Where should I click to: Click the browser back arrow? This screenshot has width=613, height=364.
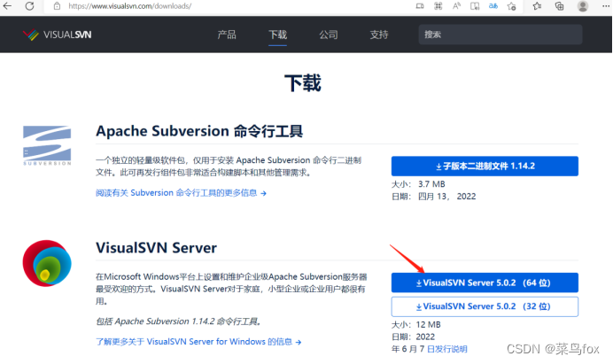pos(7,6)
